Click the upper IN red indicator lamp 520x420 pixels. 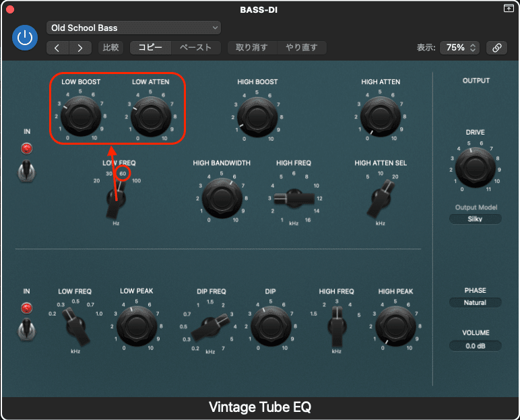point(26,149)
